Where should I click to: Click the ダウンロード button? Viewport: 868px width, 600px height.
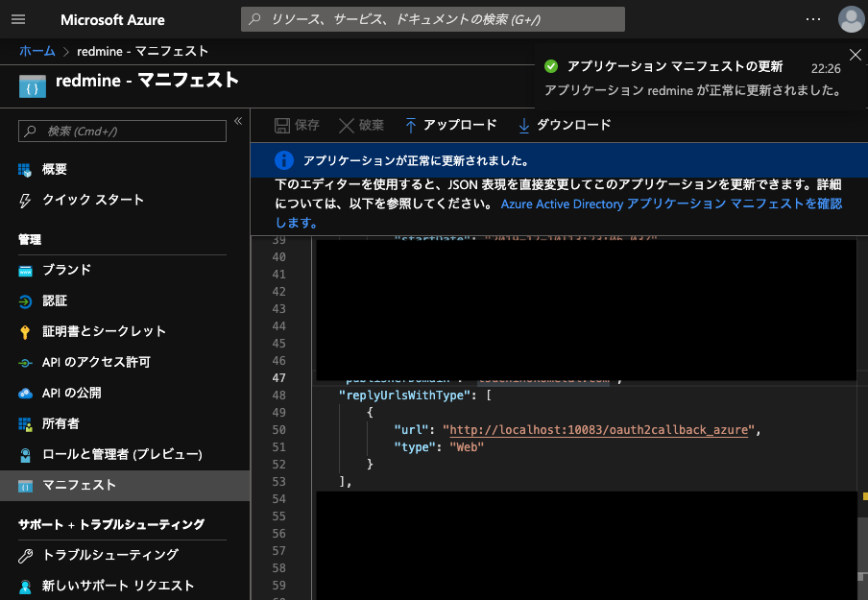(565, 125)
